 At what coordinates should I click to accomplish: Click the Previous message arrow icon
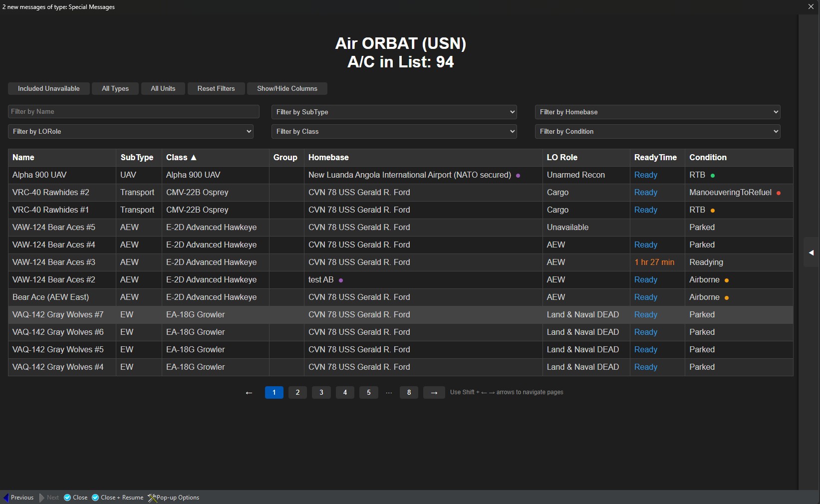pyautogui.click(x=6, y=498)
